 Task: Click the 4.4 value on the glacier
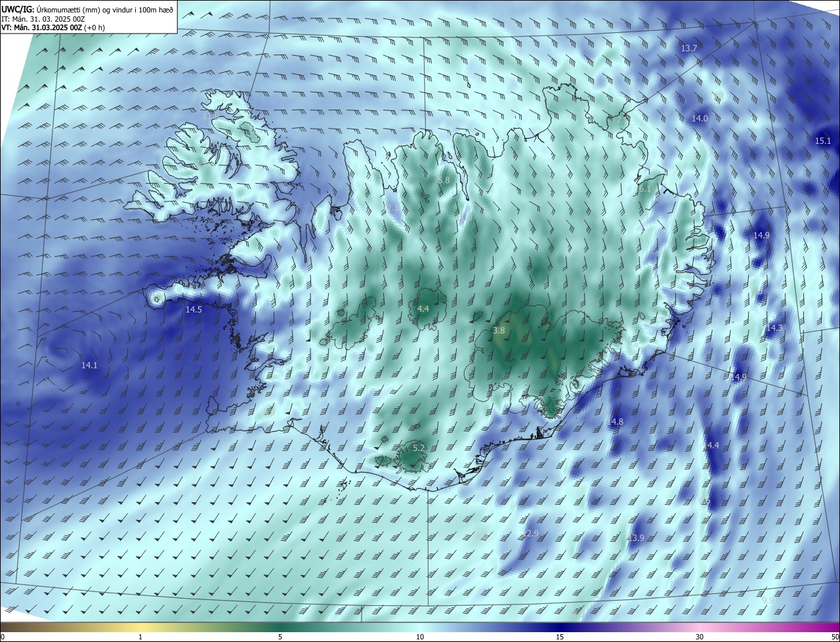(x=423, y=309)
